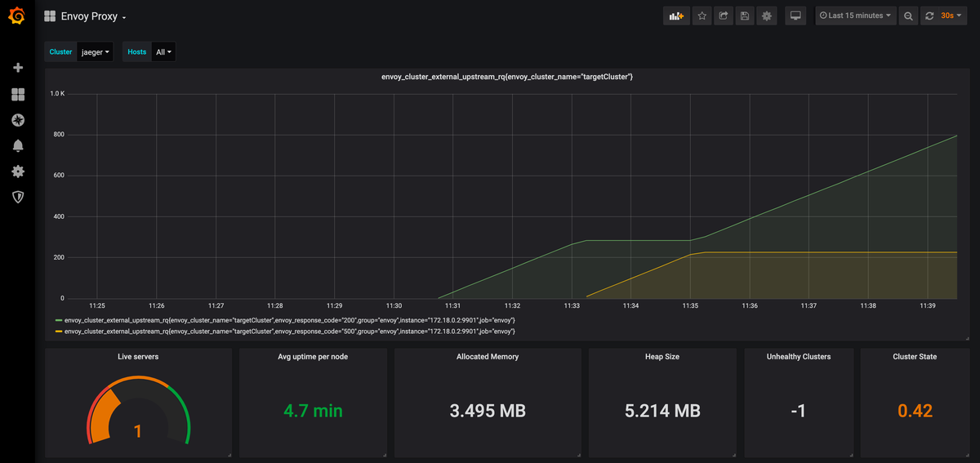
Task: Refresh the dashboard with refresh icon
Action: pos(929,16)
